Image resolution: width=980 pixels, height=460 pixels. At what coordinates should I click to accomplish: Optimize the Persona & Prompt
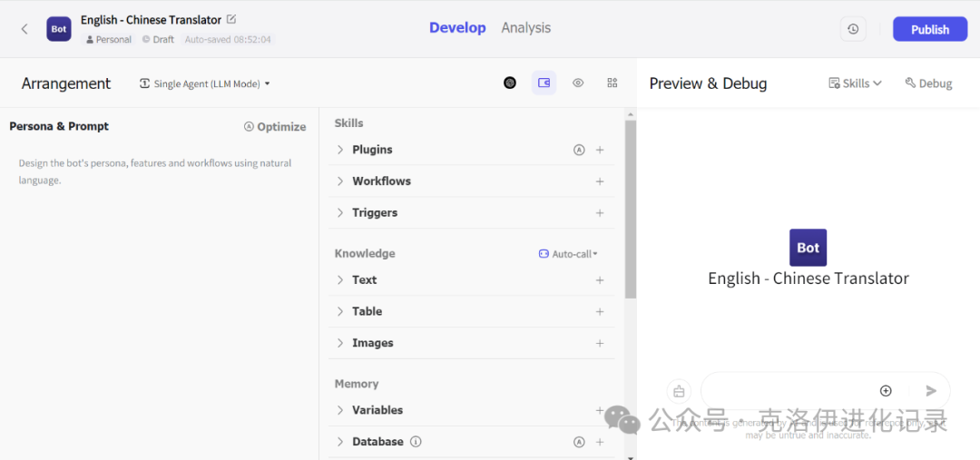click(275, 127)
